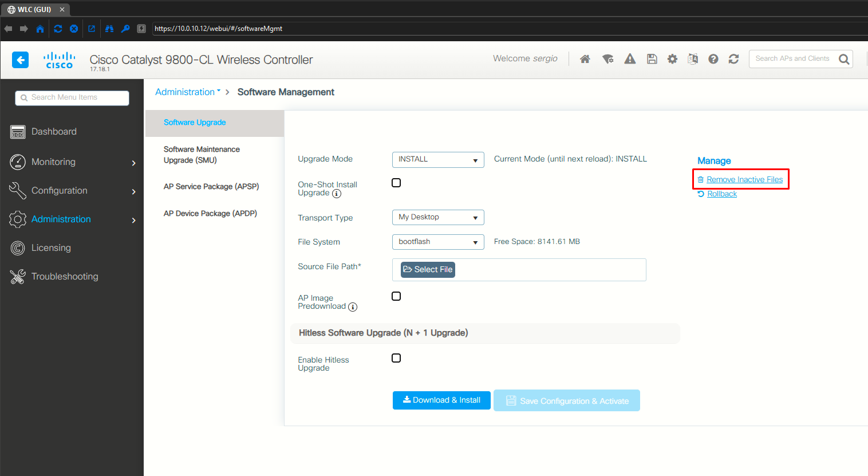Image resolution: width=868 pixels, height=476 pixels.
Task: Save configuration with the floppy disk icon
Action: point(652,58)
